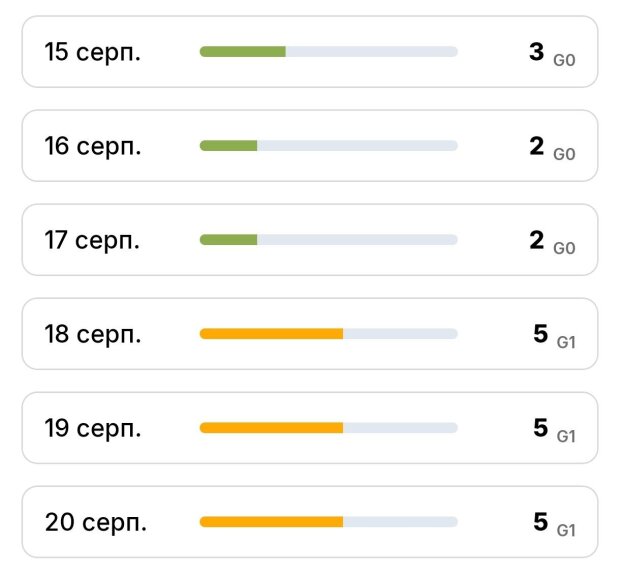Click the orange bar for 18 серп.
620x577 pixels.
point(271,334)
